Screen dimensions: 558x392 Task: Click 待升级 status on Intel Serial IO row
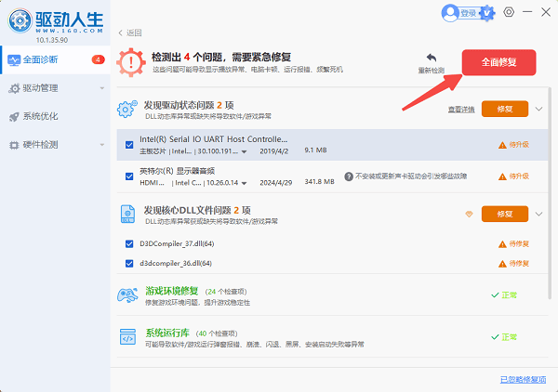[514, 145]
